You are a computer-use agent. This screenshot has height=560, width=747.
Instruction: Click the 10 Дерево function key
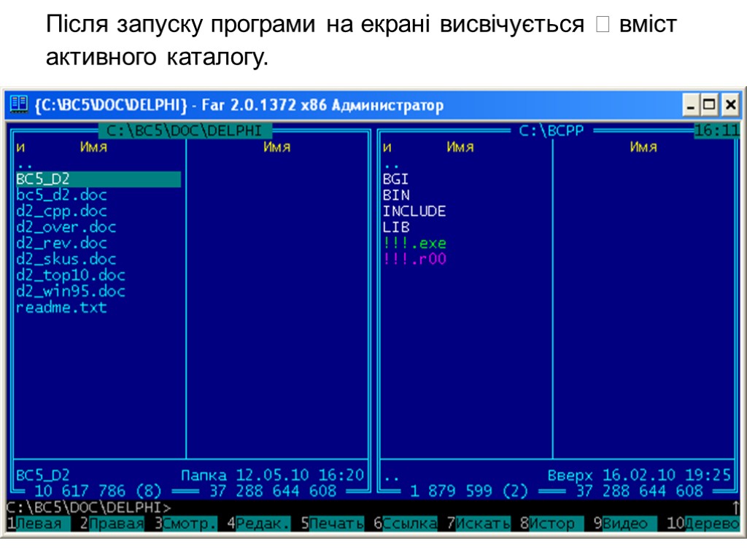click(703, 524)
